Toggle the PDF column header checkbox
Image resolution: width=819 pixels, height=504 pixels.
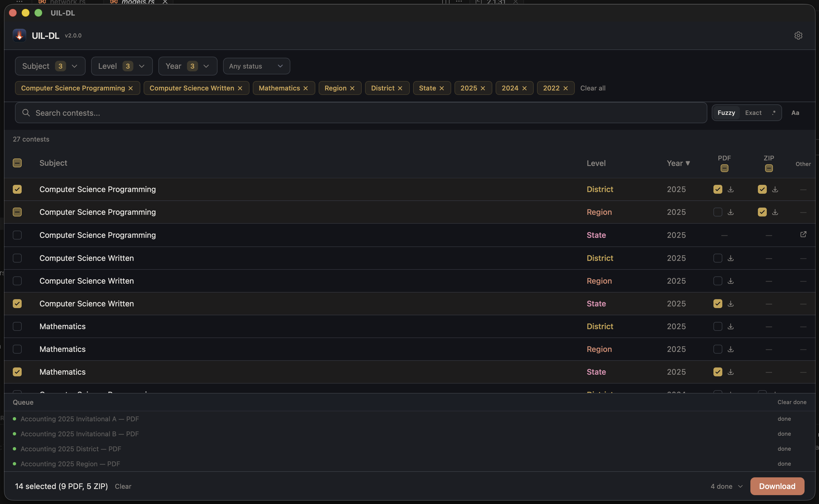pyautogui.click(x=724, y=168)
